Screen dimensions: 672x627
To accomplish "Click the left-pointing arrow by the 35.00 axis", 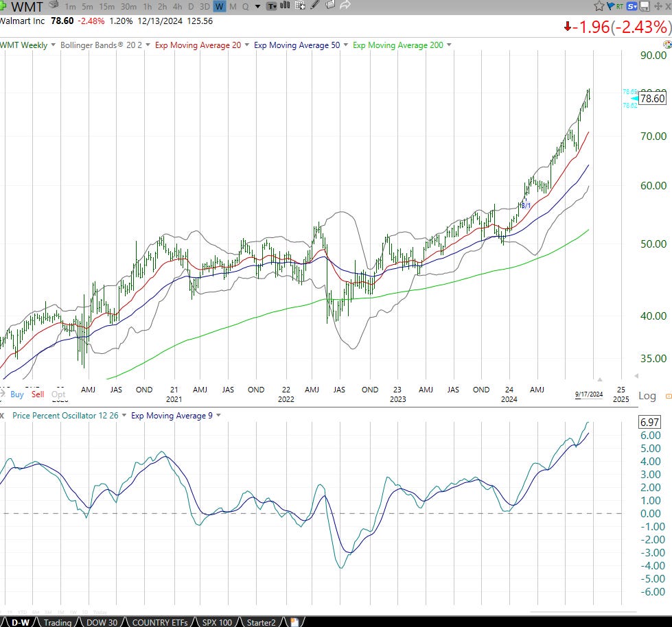I will [x=636, y=376].
